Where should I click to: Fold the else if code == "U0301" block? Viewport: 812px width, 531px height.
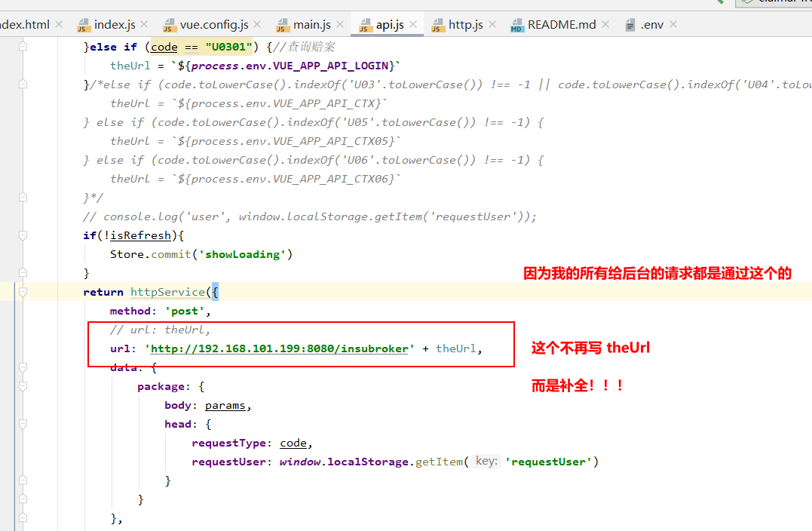coord(23,47)
